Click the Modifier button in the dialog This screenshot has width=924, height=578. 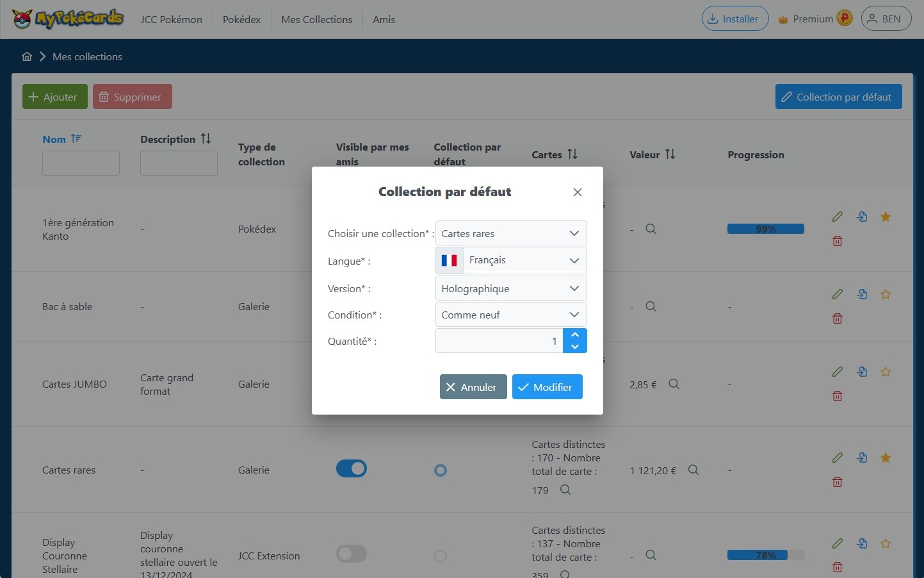click(x=547, y=387)
